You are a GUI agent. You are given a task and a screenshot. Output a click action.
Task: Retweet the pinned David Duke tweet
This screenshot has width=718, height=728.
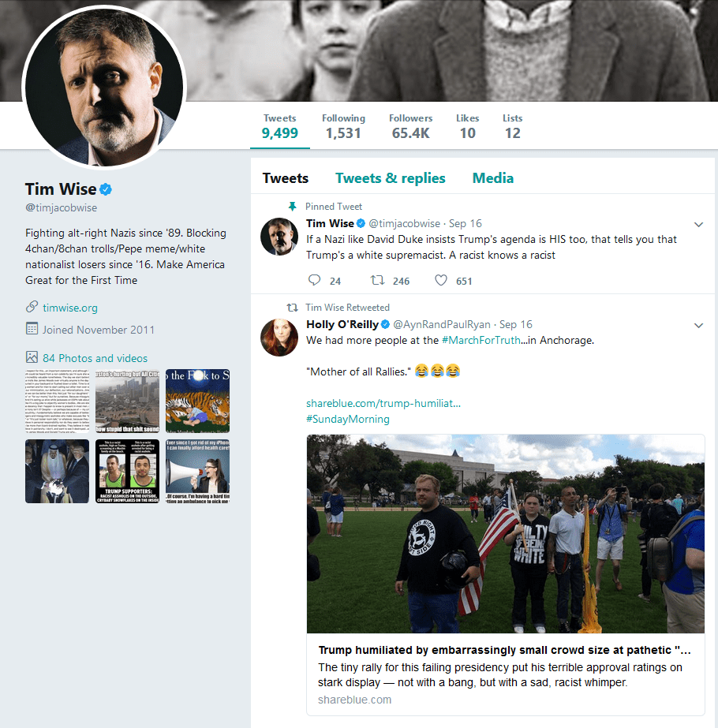coord(377,280)
